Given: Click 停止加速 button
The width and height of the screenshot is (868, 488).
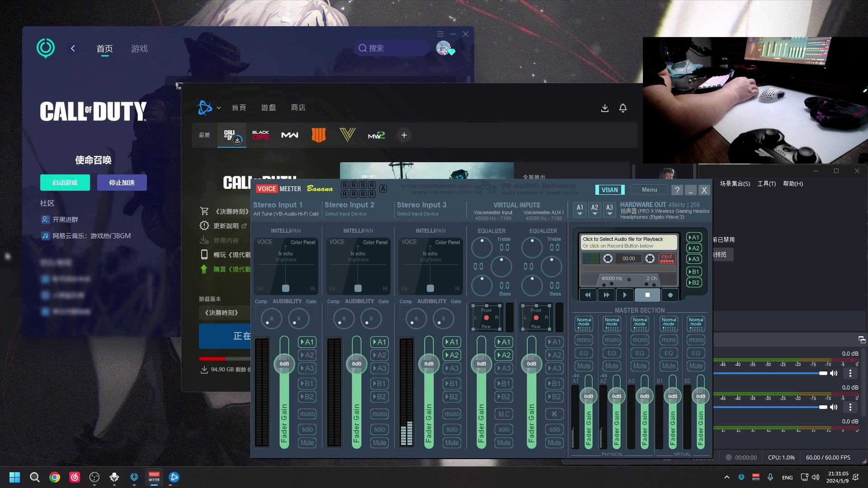Looking at the screenshot, I should [x=122, y=183].
